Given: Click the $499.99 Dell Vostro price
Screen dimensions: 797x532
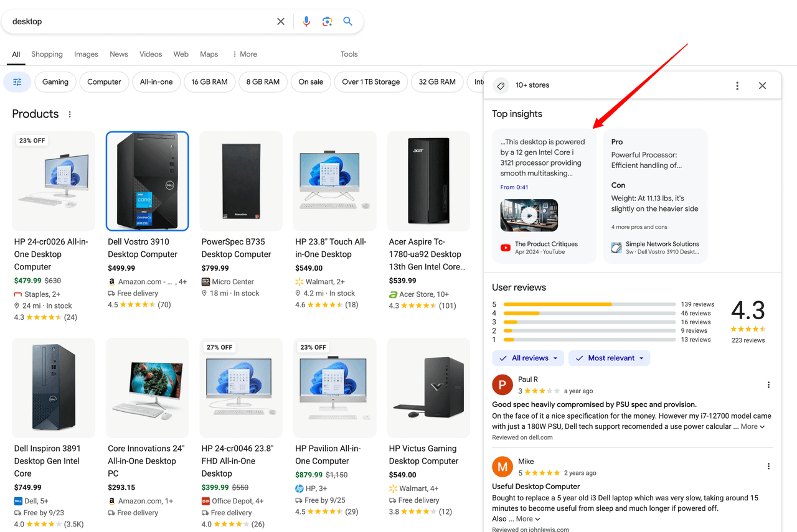Looking at the screenshot, I should tap(121, 268).
